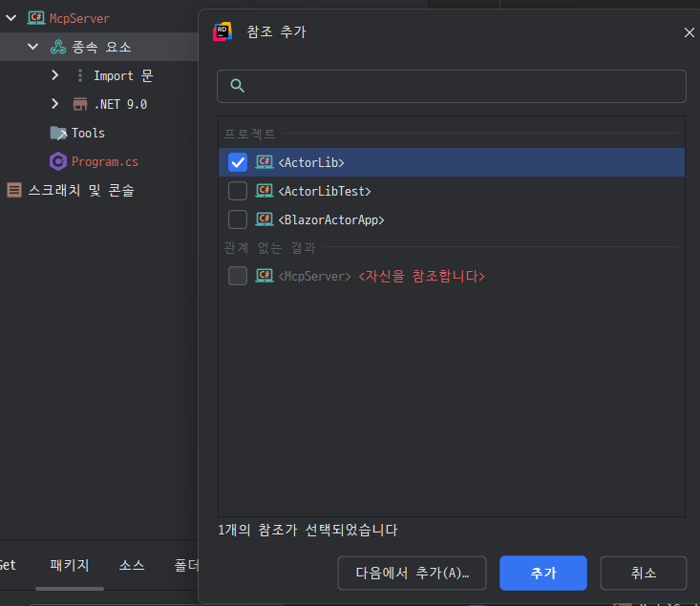
Task: Open the 소스 tab
Action: [132, 566]
